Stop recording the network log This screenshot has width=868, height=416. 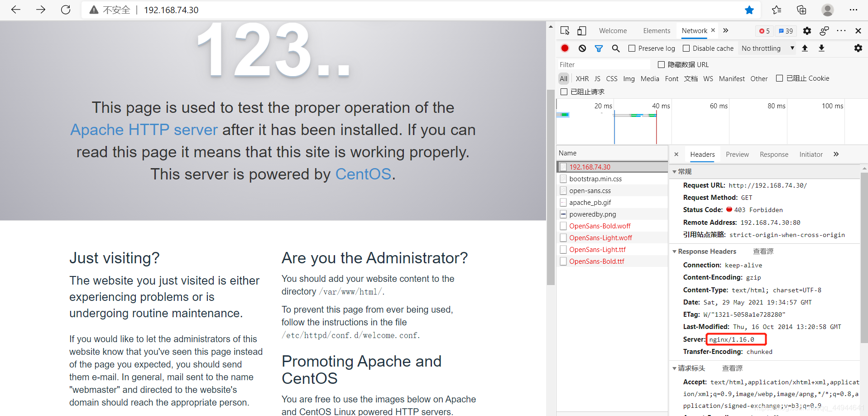565,48
